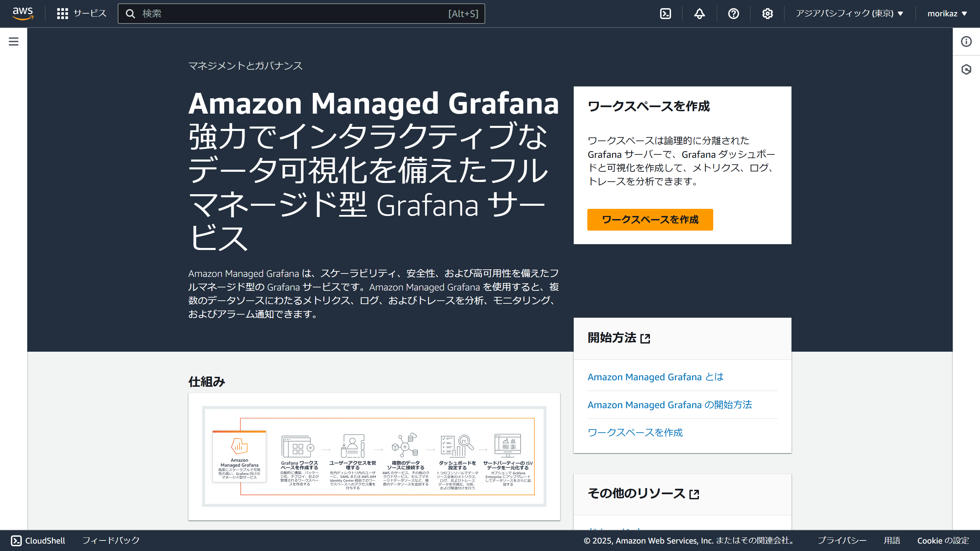Click the orange ワークスペースを作成 button

pos(650,219)
